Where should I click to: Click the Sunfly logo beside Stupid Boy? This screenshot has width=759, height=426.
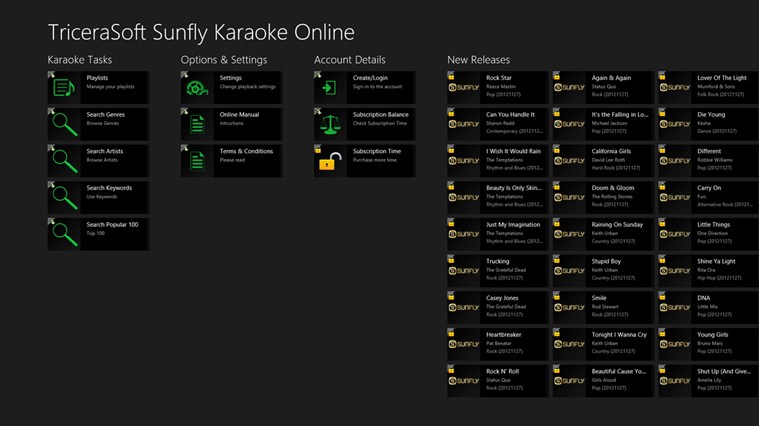569,271
